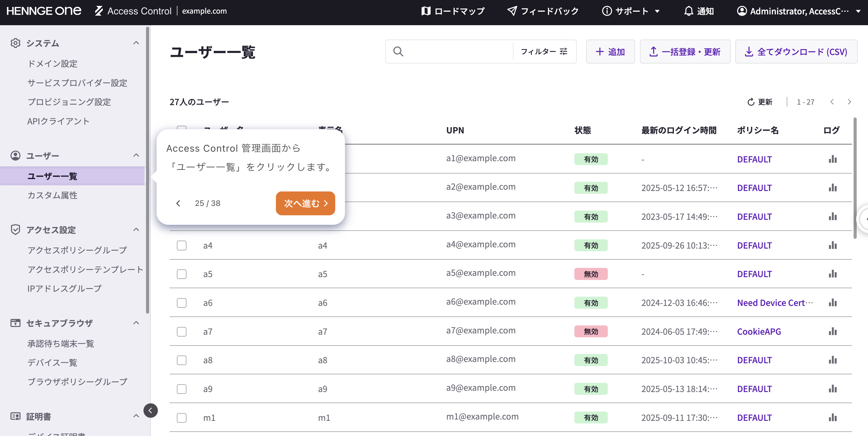
Task: Collapse the システム sidebar section
Action: click(136, 43)
